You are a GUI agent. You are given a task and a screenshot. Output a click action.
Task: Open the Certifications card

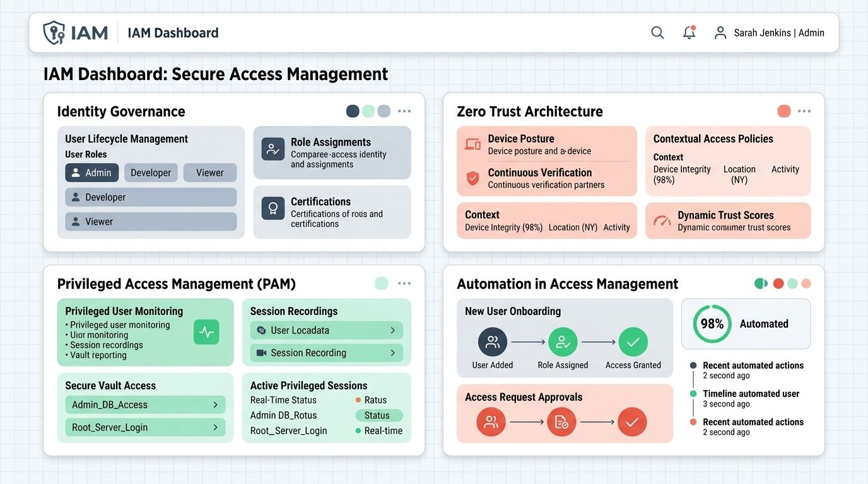coord(332,212)
